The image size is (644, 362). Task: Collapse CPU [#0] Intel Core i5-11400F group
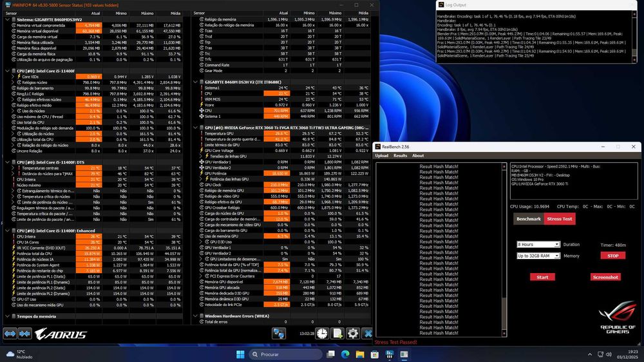7,71
